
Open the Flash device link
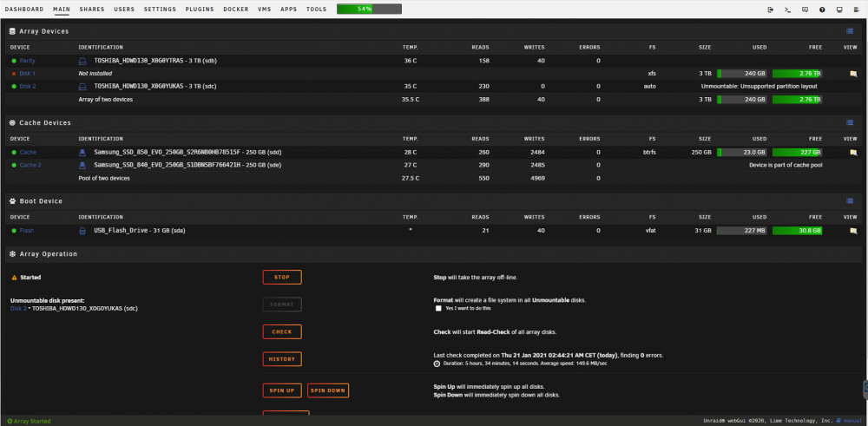(x=27, y=231)
